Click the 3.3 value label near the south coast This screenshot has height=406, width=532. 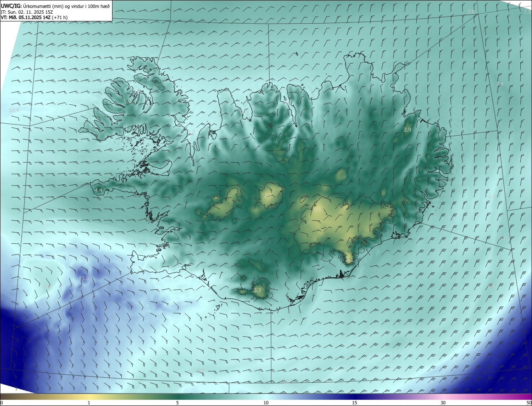pyautogui.click(x=257, y=290)
